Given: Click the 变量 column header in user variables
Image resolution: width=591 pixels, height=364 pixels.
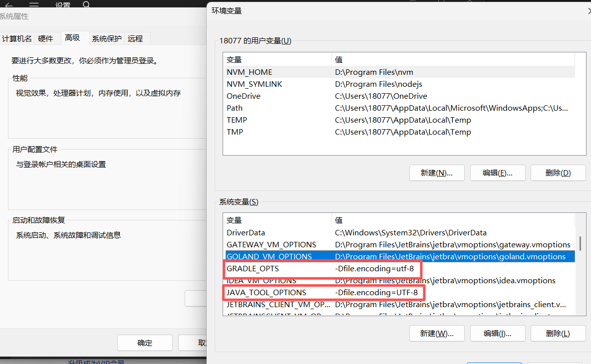Looking at the screenshot, I should 278,59.
